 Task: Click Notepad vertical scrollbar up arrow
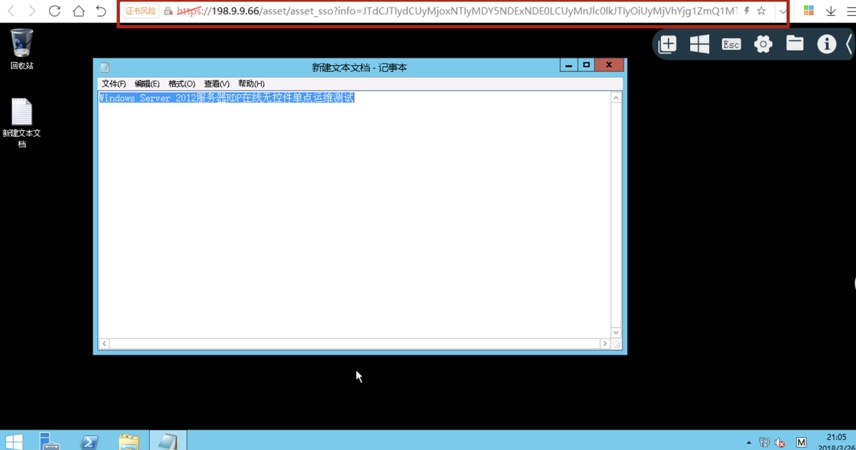click(x=616, y=98)
